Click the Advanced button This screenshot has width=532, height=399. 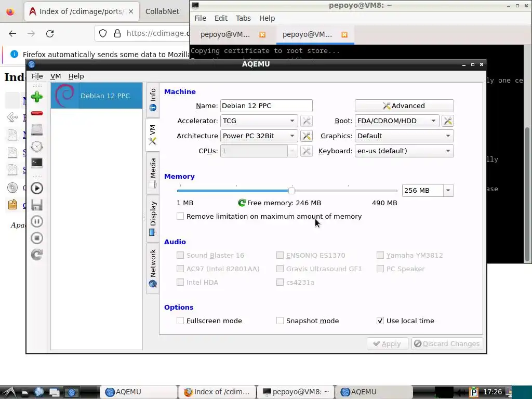pyautogui.click(x=404, y=106)
